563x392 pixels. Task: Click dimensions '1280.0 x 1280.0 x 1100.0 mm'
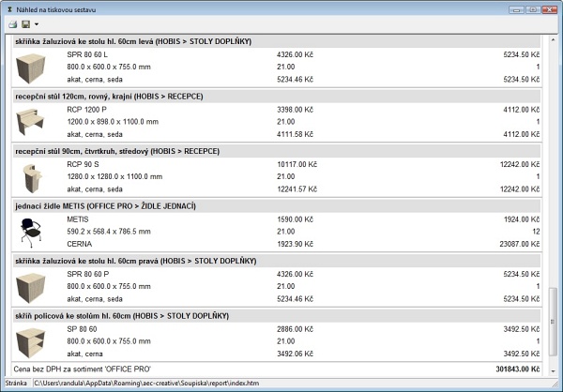tap(114, 176)
